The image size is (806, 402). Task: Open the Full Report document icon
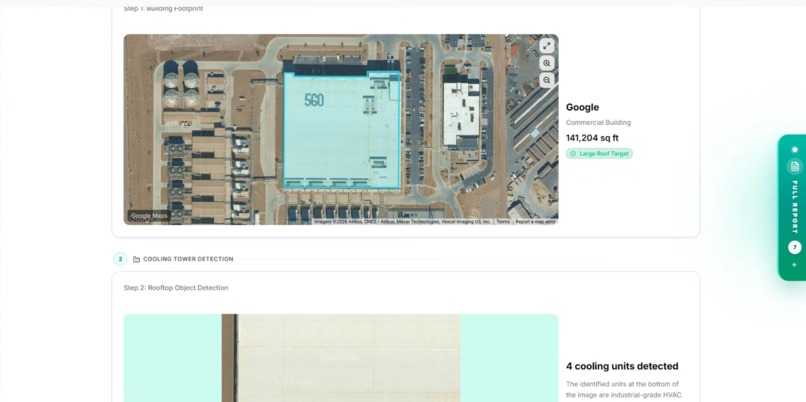[795, 166]
